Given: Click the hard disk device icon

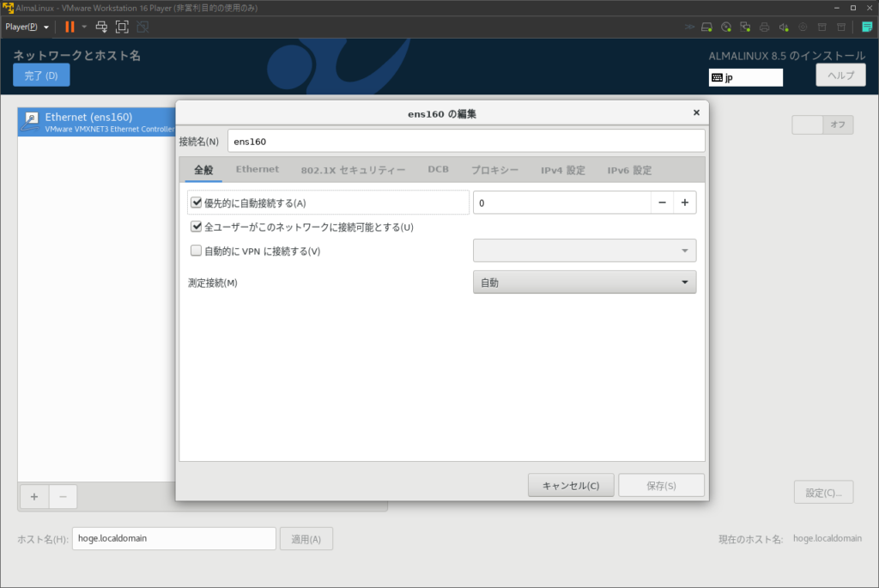Looking at the screenshot, I should point(706,27).
